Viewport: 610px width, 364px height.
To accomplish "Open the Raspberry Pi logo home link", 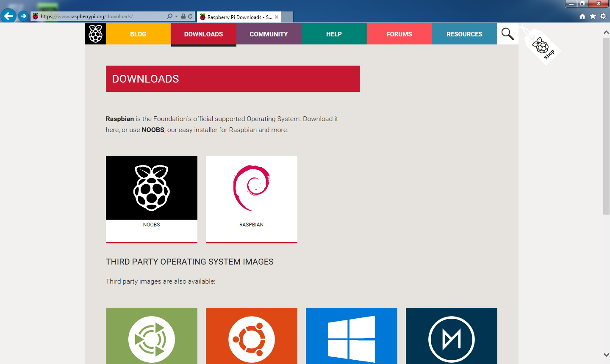I will [x=95, y=34].
